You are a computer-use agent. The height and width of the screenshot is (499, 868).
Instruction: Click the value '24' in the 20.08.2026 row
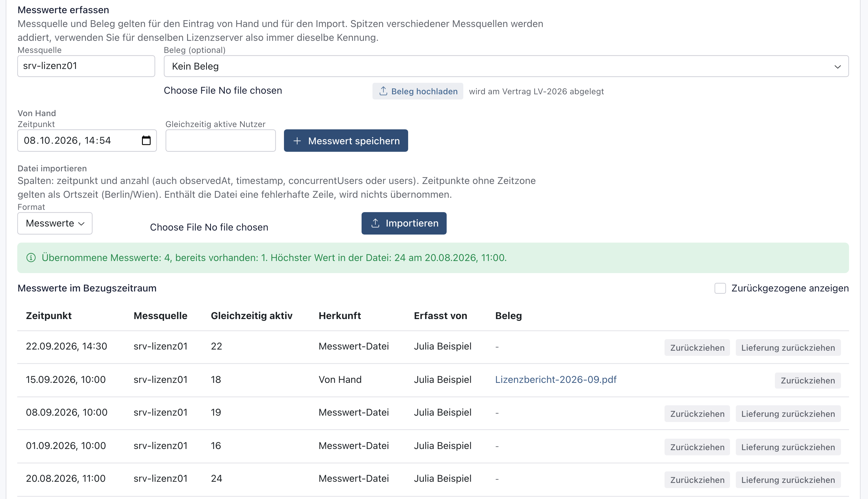pos(217,478)
